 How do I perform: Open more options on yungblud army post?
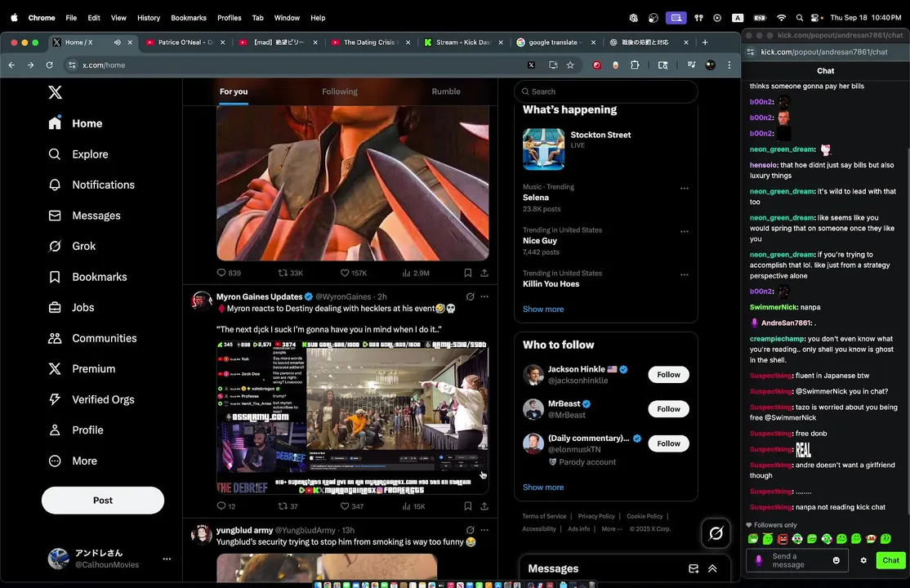point(484,530)
